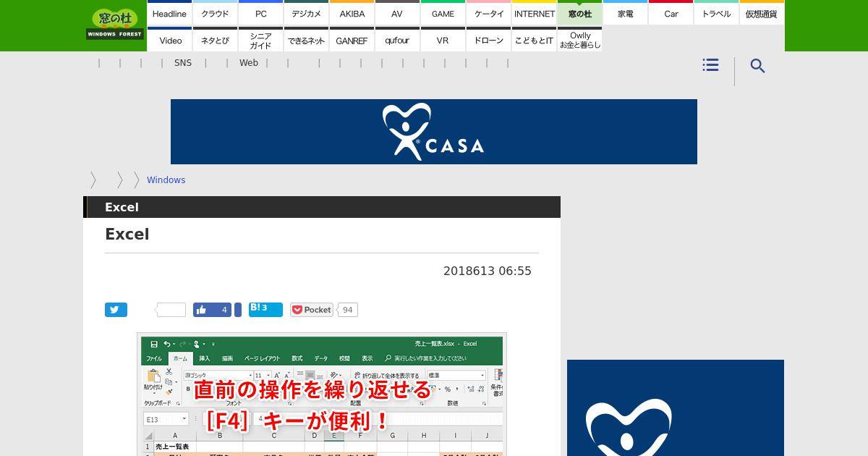Open the ドローン site tab
868x456 pixels.
click(489, 41)
